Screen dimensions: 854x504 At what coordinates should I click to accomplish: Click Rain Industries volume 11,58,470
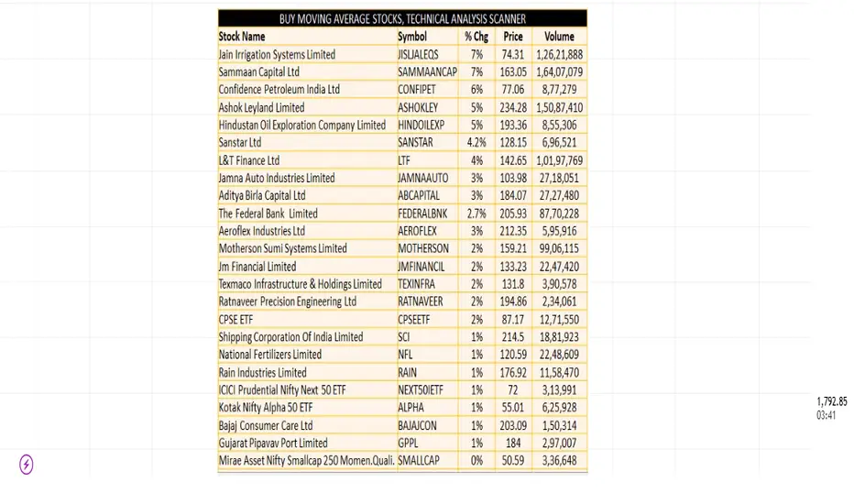coord(559,373)
